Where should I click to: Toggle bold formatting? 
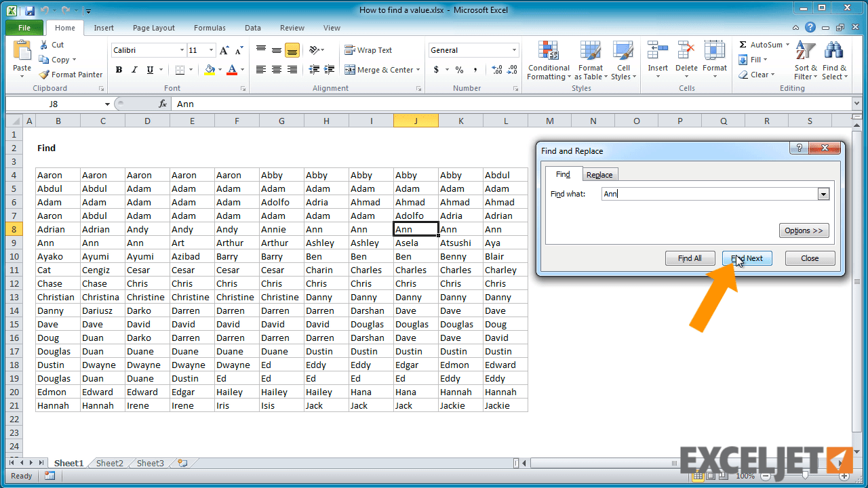pyautogui.click(x=119, y=70)
